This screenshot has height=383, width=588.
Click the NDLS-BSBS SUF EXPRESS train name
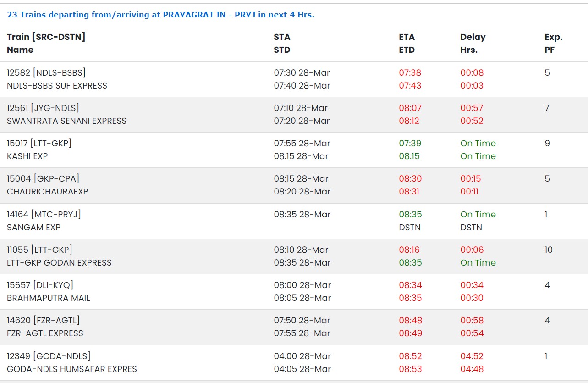click(57, 85)
